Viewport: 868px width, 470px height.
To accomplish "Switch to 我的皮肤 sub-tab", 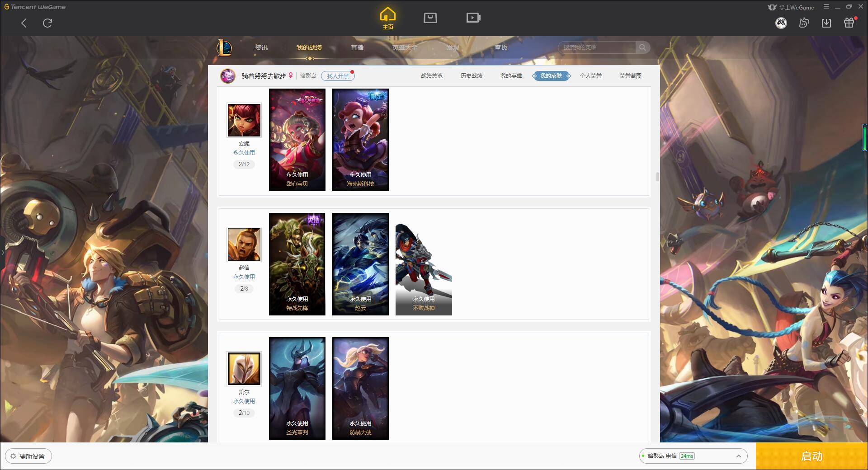I will tap(551, 76).
